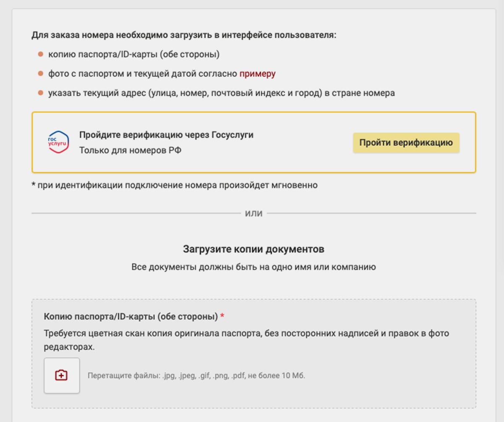
Task: Click the 'Только для номеров РФ' note
Action: pos(130,150)
